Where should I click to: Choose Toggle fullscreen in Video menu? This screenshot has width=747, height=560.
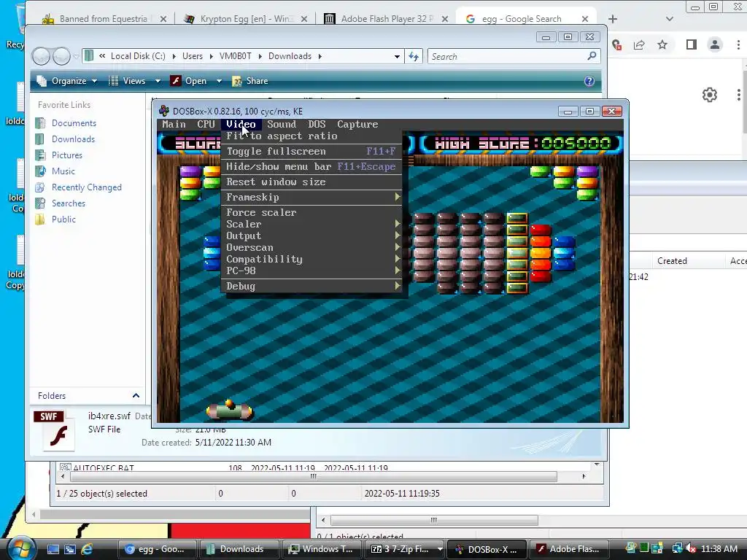pos(311,152)
